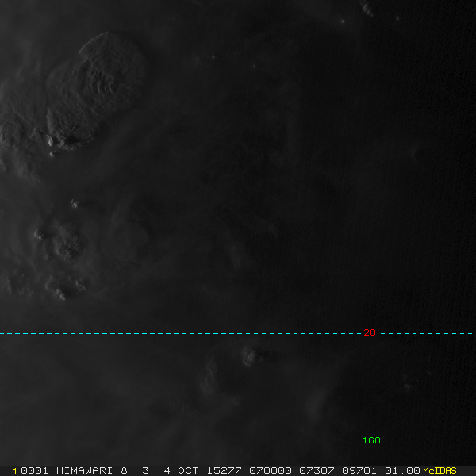The image size is (476, 476).
Task: Click the yellow frame indicator "1"
Action: pos(15,471)
